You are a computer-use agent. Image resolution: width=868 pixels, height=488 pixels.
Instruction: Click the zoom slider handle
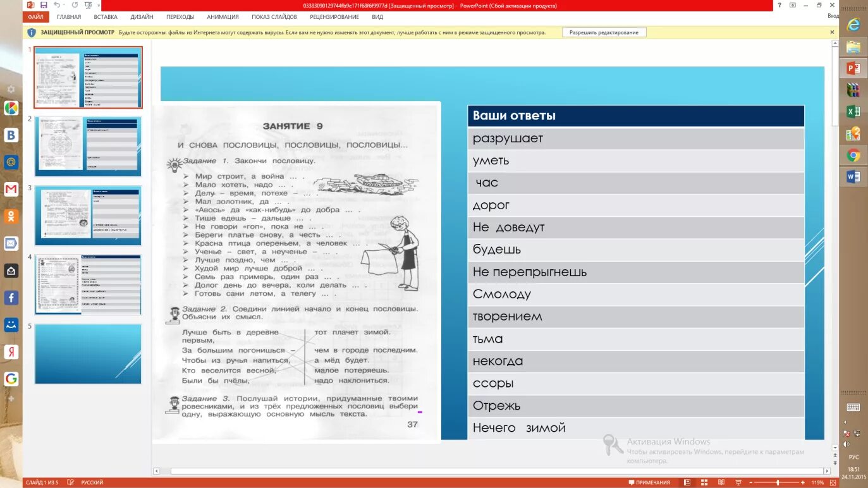pos(778,482)
